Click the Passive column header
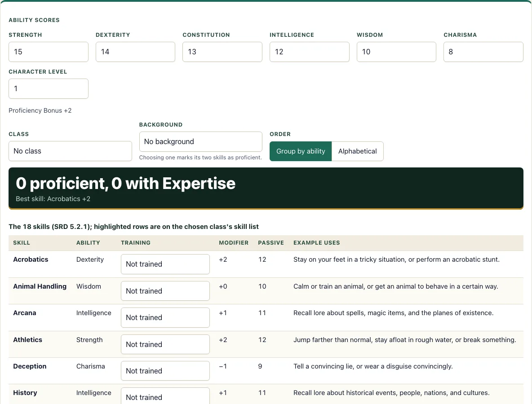Image resolution: width=532 pixels, height=404 pixels. click(x=271, y=243)
